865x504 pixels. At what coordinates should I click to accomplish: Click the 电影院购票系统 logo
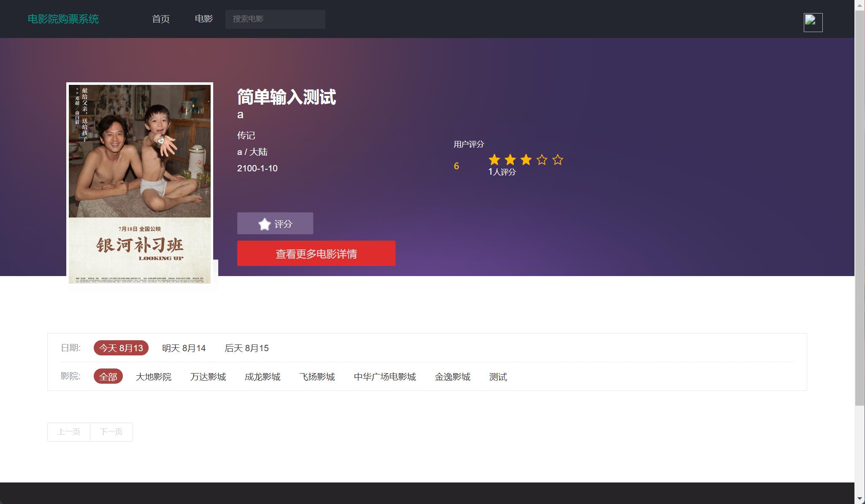[x=63, y=19]
